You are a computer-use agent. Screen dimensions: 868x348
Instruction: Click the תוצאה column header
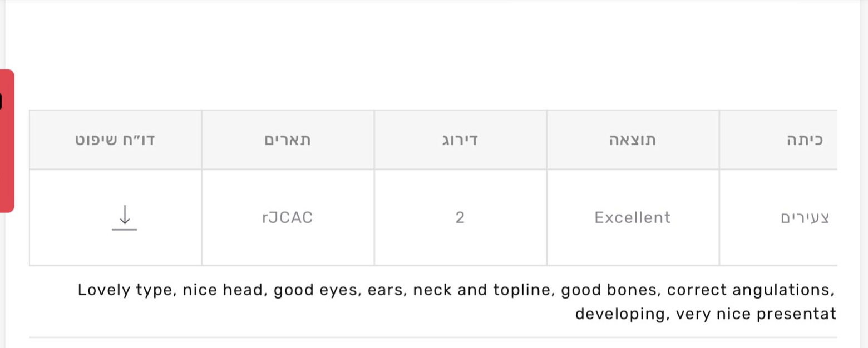(x=633, y=140)
